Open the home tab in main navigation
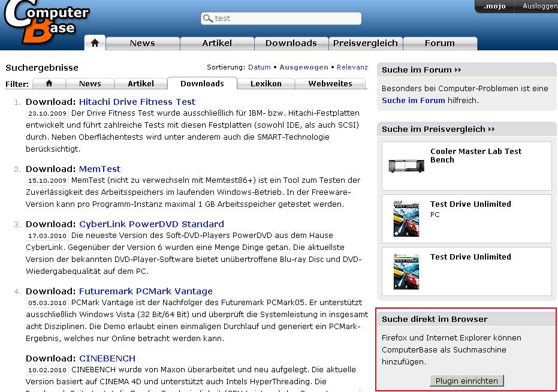The width and height of the screenshot is (558, 392). pyautogui.click(x=95, y=43)
